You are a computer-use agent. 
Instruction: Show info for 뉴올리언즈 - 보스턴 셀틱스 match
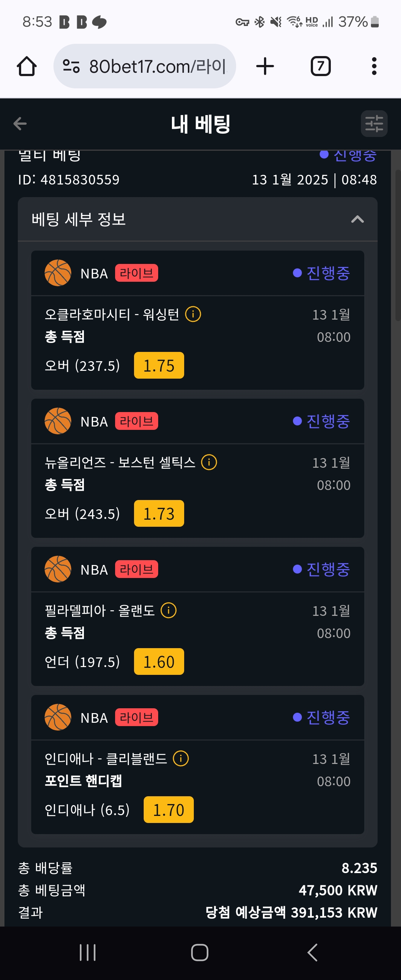209,463
